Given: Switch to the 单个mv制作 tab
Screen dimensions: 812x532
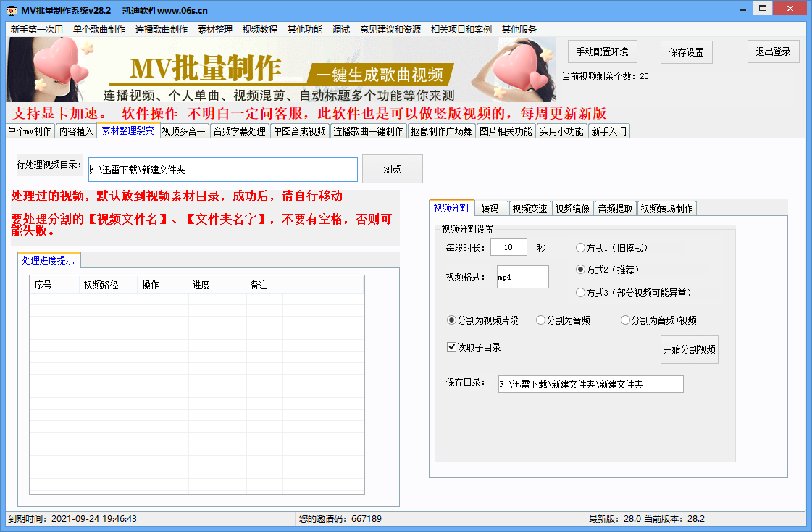Looking at the screenshot, I should point(30,131).
